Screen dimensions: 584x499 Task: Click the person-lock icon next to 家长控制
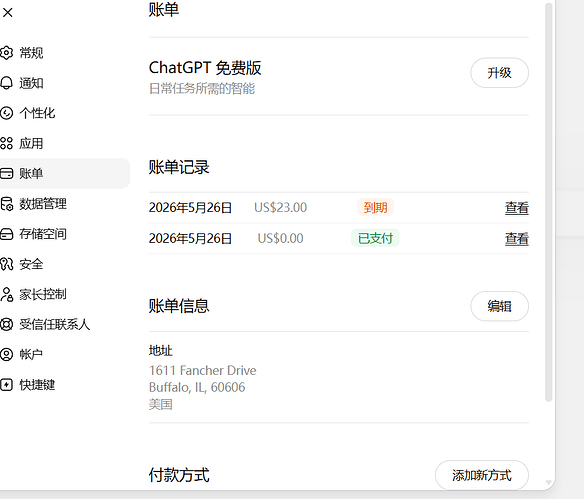(x=6, y=294)
